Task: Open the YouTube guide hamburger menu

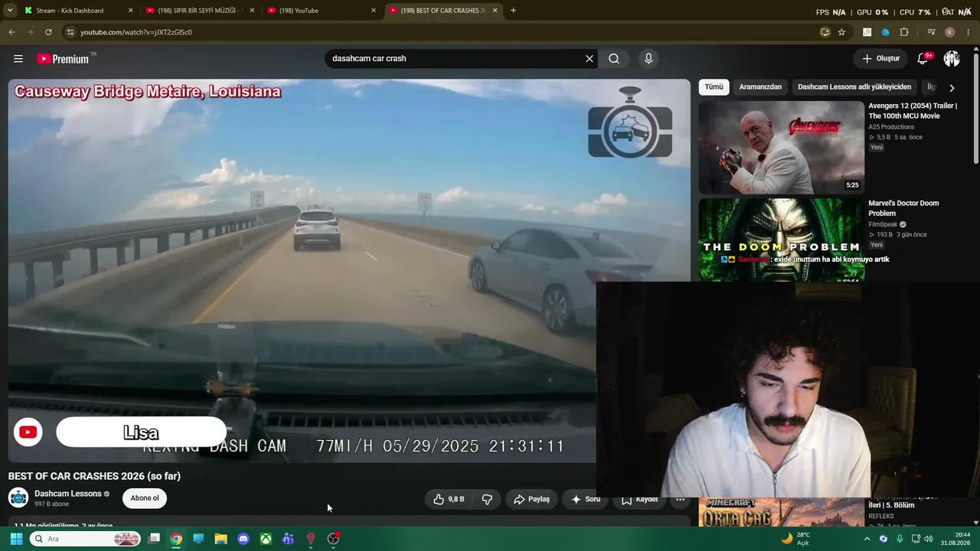Action: click(18, 59)
